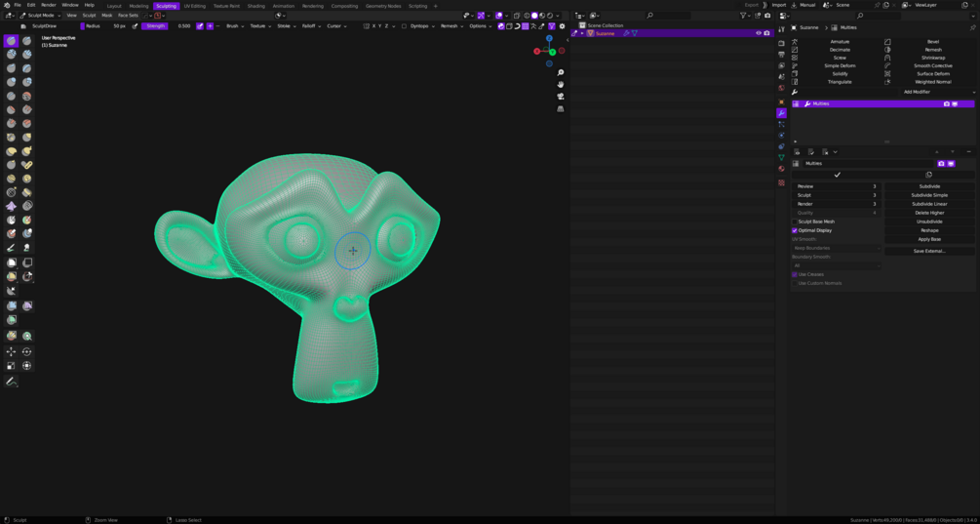The height and width of the screenshot is (524, 980).
Task: Click the Delete Higher button
Action: (x=929, y=213)
